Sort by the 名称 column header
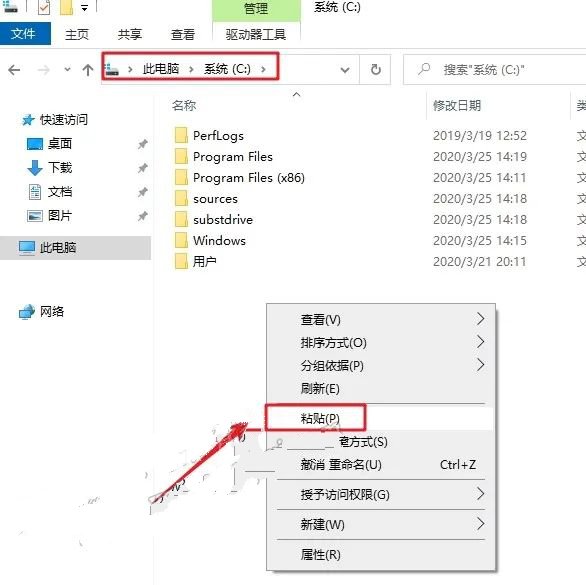The height and width of the screenshot is (585, 586). 184,106
